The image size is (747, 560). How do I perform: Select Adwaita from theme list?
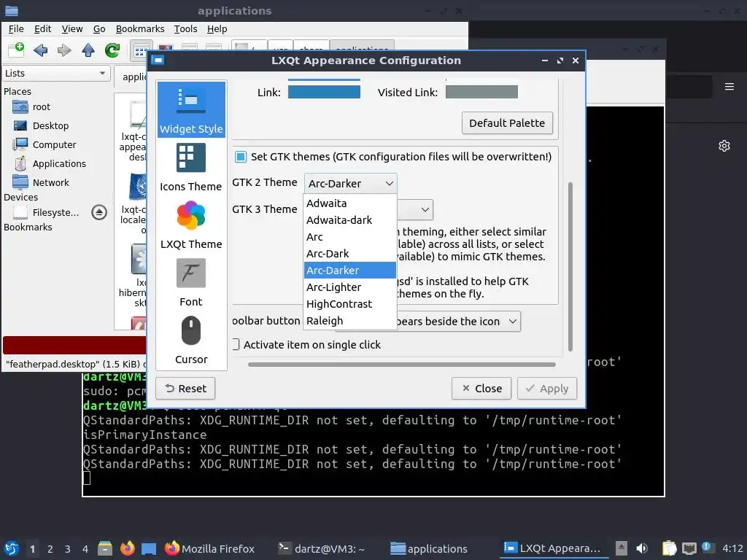[350, 203]
